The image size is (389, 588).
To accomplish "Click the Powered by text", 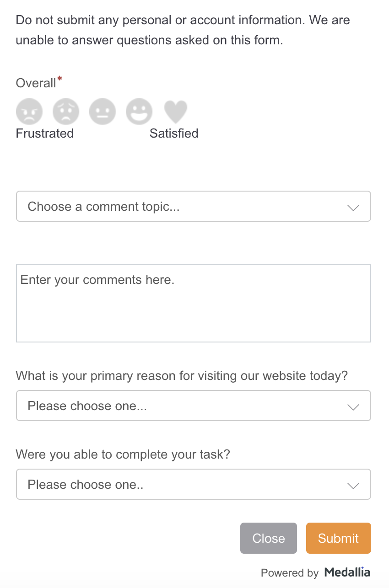I will click(290, 573).
